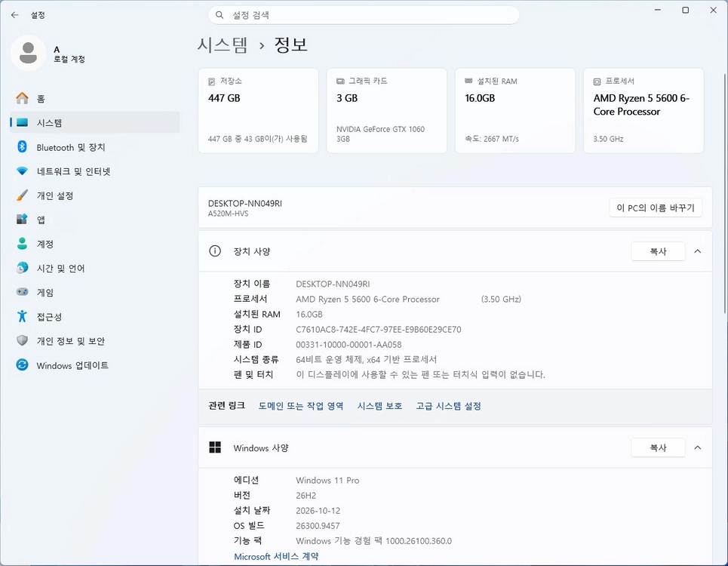
Task: Click product ID 00331-10000-00001-AA058
Action: pyautogui.click(x=349, y=345)
